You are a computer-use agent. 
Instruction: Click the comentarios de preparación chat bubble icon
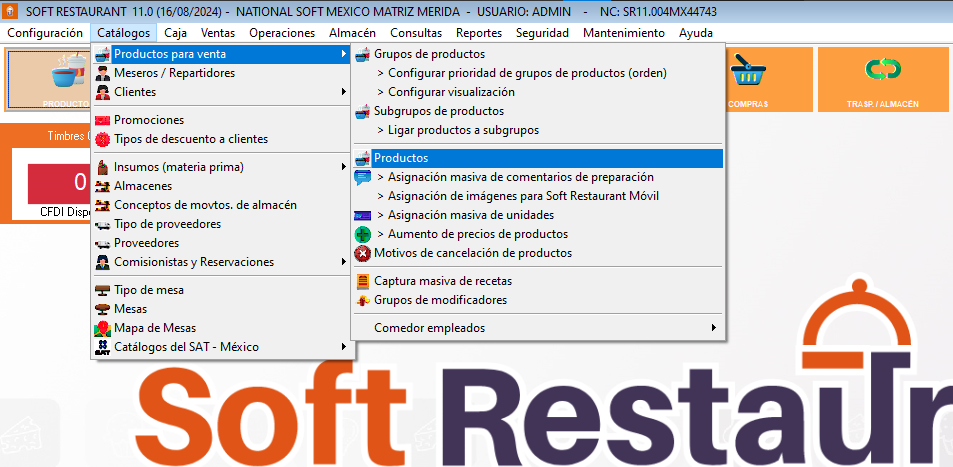point(362,178)
